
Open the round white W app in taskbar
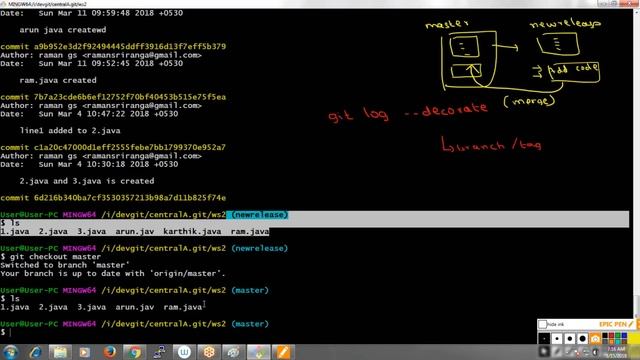(x=184, y=352)
